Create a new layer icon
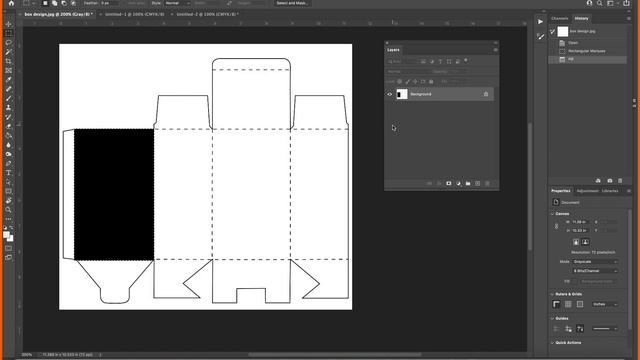Viewport: 640px width, 360px height. coord(478,184)
